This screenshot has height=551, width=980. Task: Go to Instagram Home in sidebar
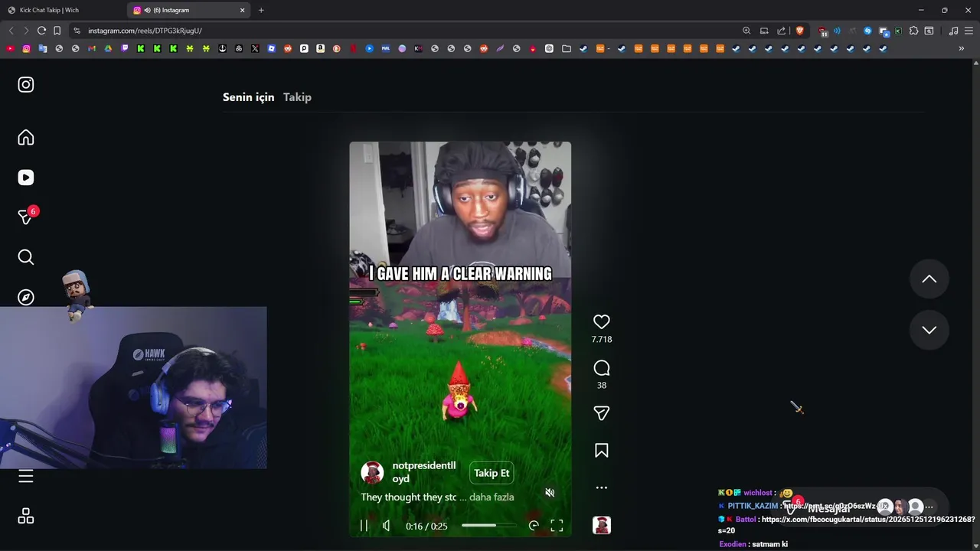tap(26, 138)
